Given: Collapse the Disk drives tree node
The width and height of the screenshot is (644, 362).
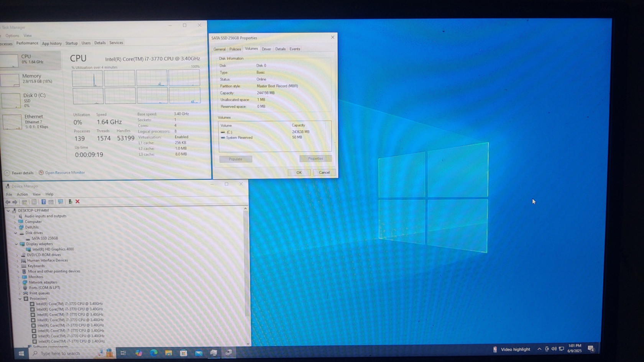Looking at the screenshot, I should [16, 233].
